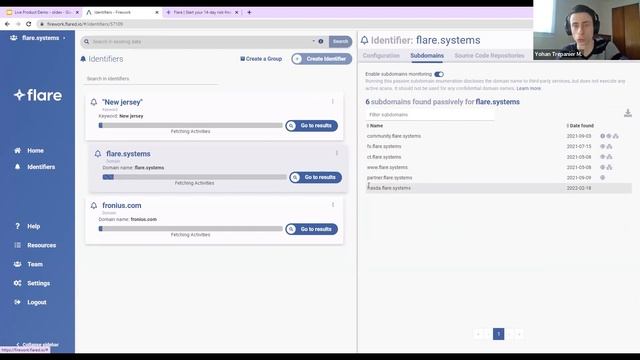Image resolution: width=640 pixels, height=360 pixels.
Task: Switch to the Live Product Demo browser tab
Action: pyautogui.click(x=42, y=12)
